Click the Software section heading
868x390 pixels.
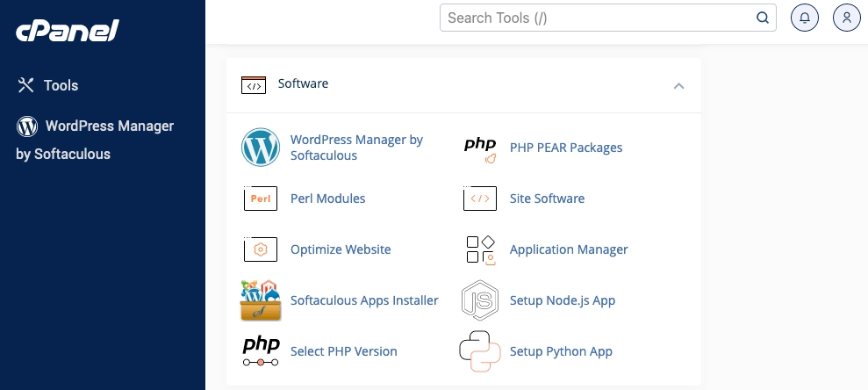coord(303,83)
